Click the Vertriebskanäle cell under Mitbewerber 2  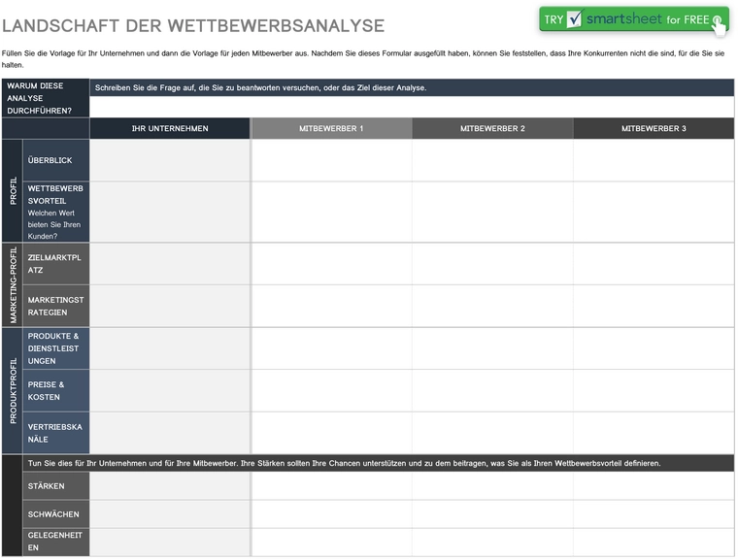coord(492,434)
